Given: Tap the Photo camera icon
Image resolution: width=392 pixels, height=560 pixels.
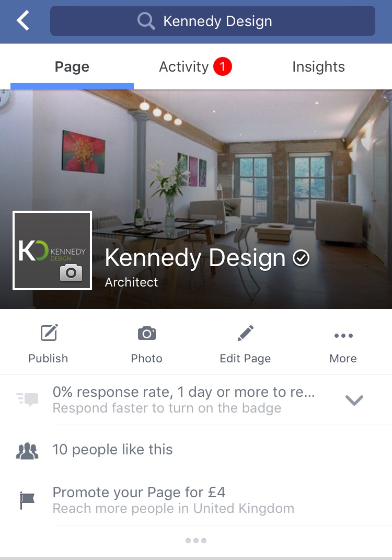Looking at the screenshot, I should 147,333.
